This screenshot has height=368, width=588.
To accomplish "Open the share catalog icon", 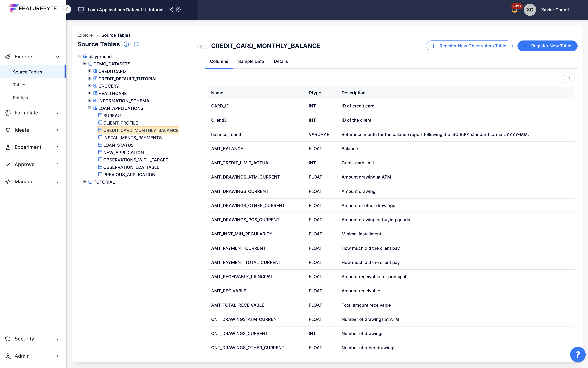I will [171, 10].
